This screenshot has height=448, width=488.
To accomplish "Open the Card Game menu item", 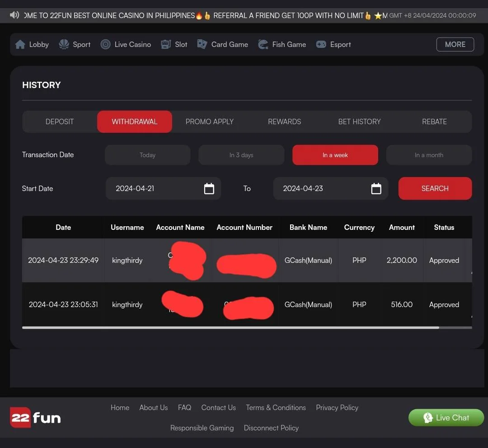I will click(222, 45).
